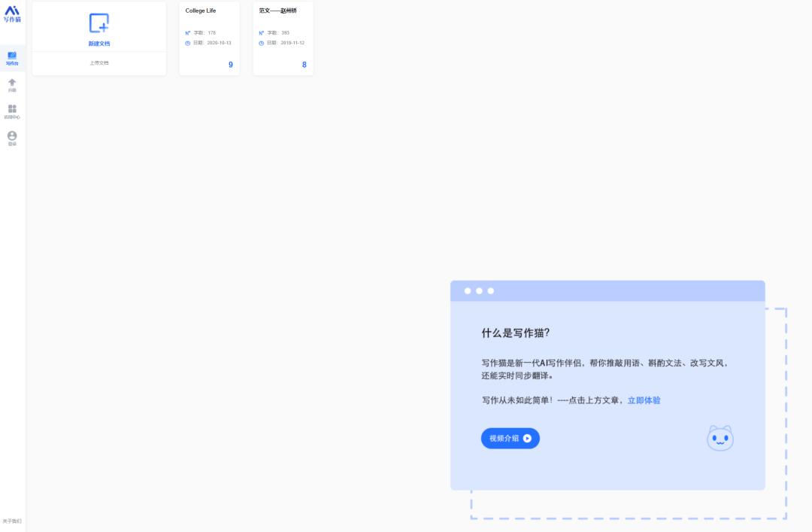Click the play icon inside 视频介绍 button
Image resolution: width=812 pixels, height=532 pixels.
coord(526,438)
